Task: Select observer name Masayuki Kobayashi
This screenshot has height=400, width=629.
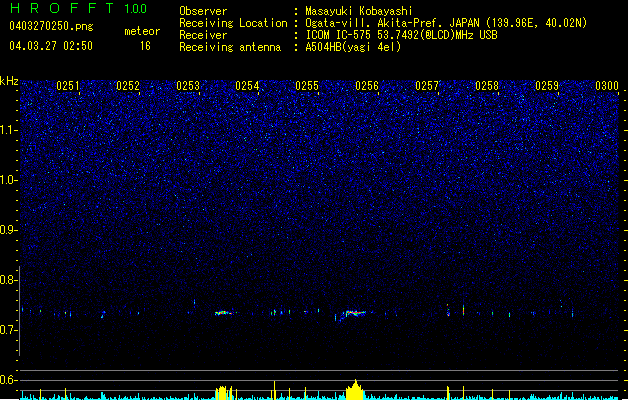Action: coord(359,11)
